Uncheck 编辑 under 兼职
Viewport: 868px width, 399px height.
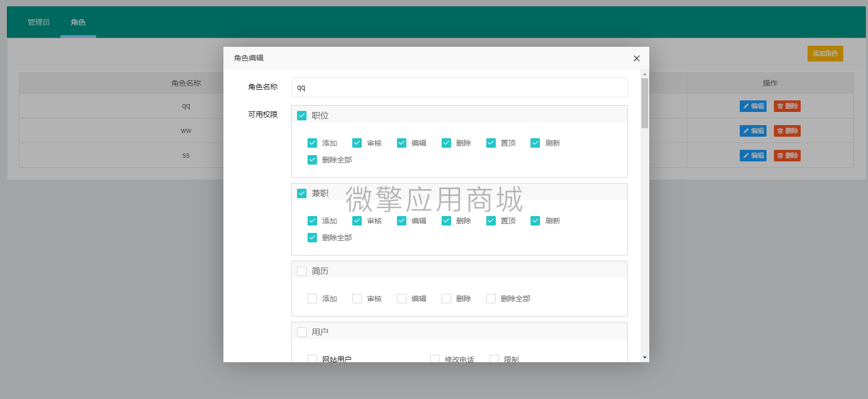pyautogui.click(x=402, y=221)
